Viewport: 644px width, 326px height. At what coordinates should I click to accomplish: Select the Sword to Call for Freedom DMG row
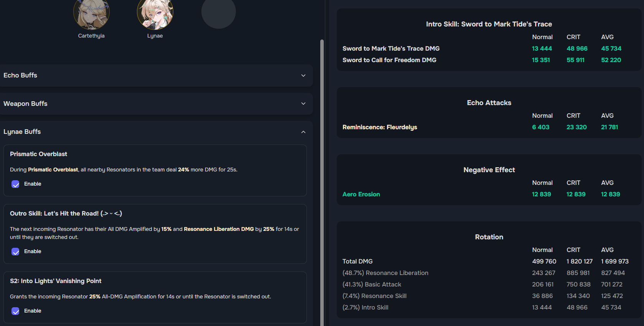coord(389,60)
